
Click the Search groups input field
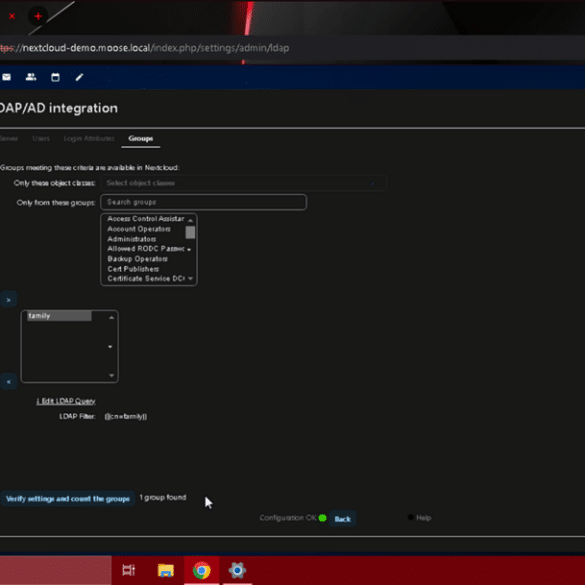pos(204,202)
